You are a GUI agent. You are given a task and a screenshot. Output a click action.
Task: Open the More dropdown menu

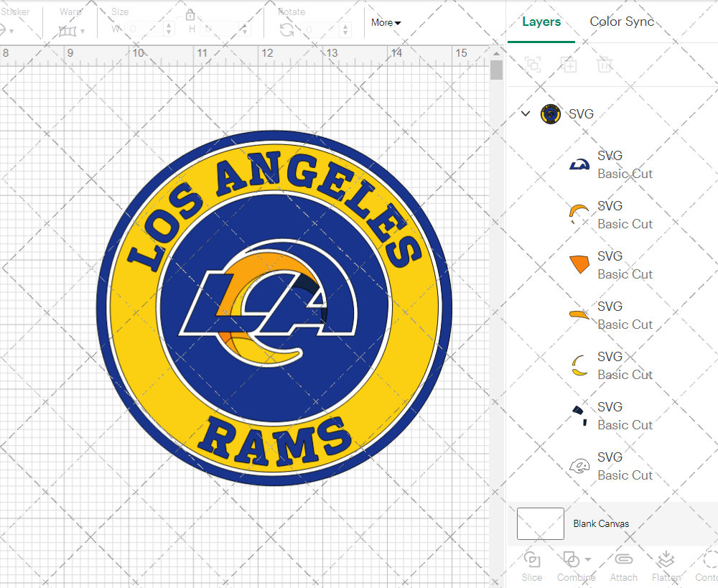pos(386,22)
